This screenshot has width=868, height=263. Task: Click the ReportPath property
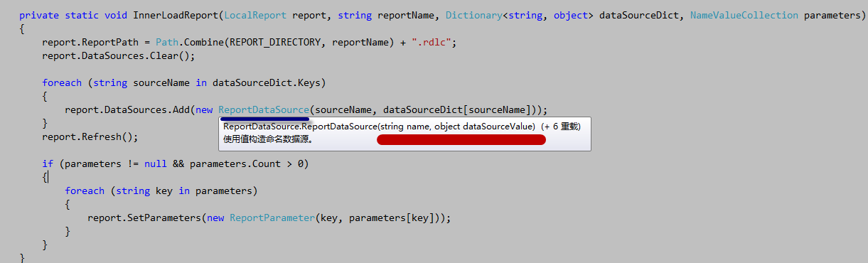click(x=110, y=42)
